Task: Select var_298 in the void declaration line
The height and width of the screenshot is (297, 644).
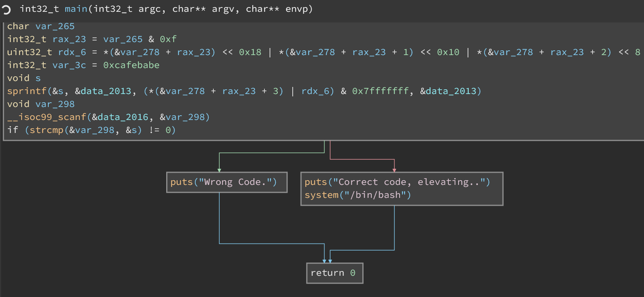Action: pyautogui.click(x=55, y=104)
